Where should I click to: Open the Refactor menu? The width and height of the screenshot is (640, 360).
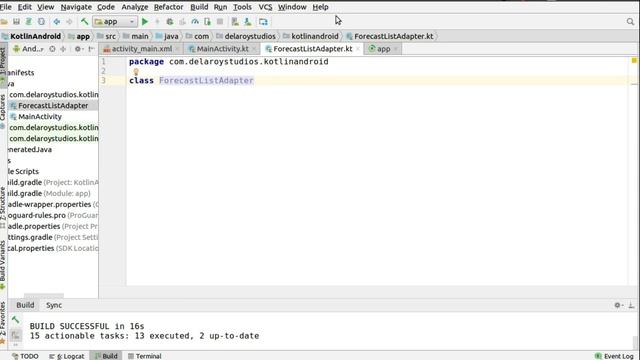pyautogui.click(x=168, y=7)
